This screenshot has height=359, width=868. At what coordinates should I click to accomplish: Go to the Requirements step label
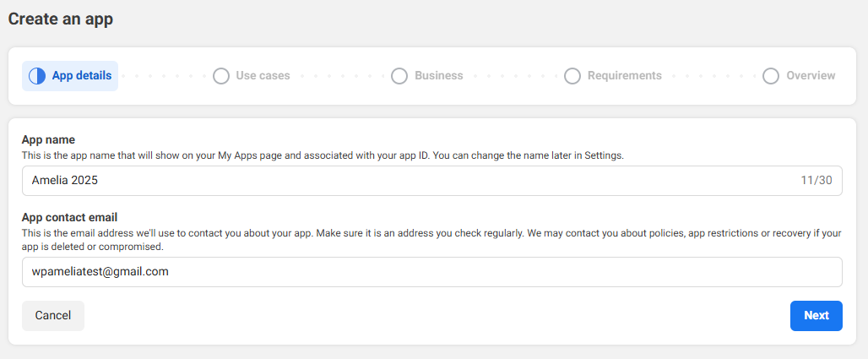[625, 76]
